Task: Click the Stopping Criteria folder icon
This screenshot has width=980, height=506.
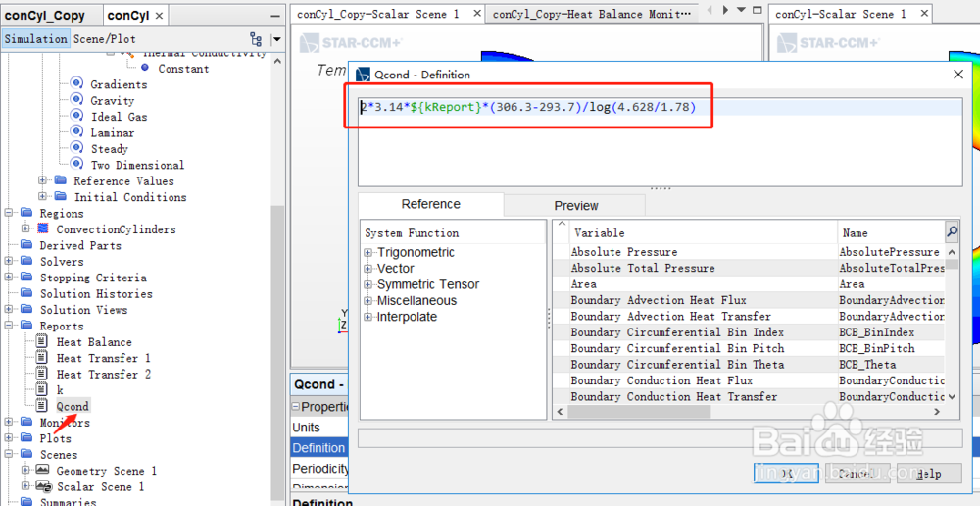Action: [x=26, y=278]
